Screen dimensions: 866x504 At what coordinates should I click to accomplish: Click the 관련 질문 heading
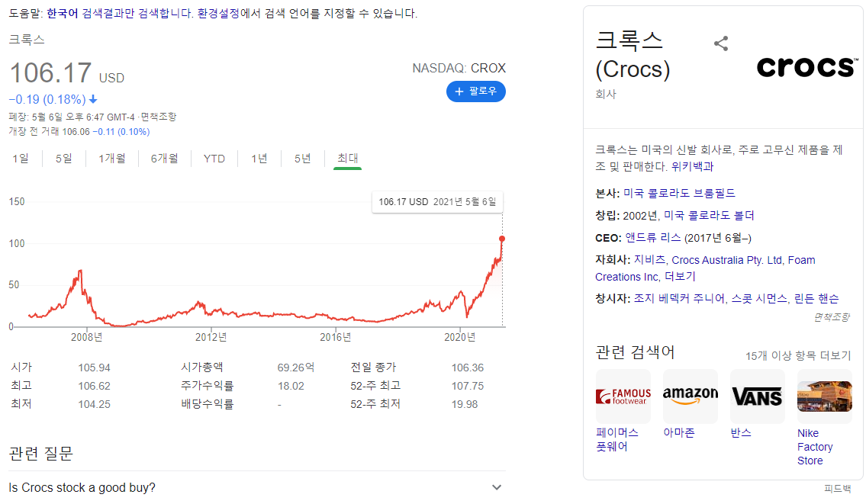click(41, 454)
